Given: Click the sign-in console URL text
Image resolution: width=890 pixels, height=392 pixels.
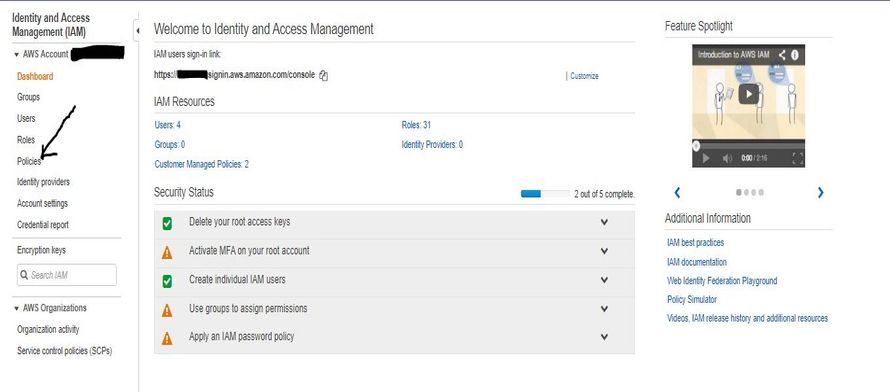Looking at the screenshot, I should 234,75.
